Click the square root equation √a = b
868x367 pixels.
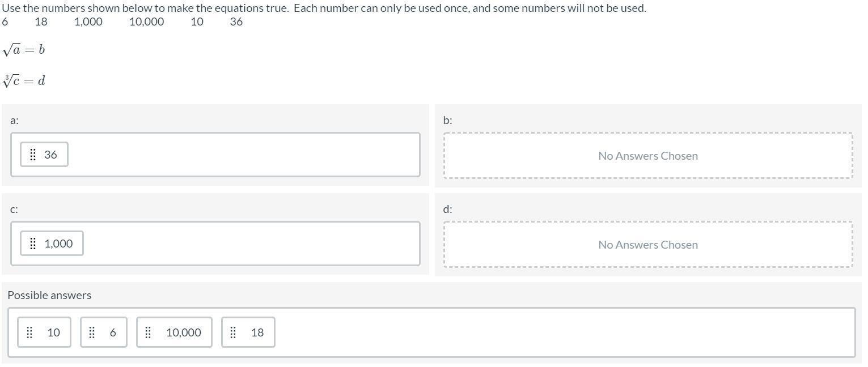24,50
